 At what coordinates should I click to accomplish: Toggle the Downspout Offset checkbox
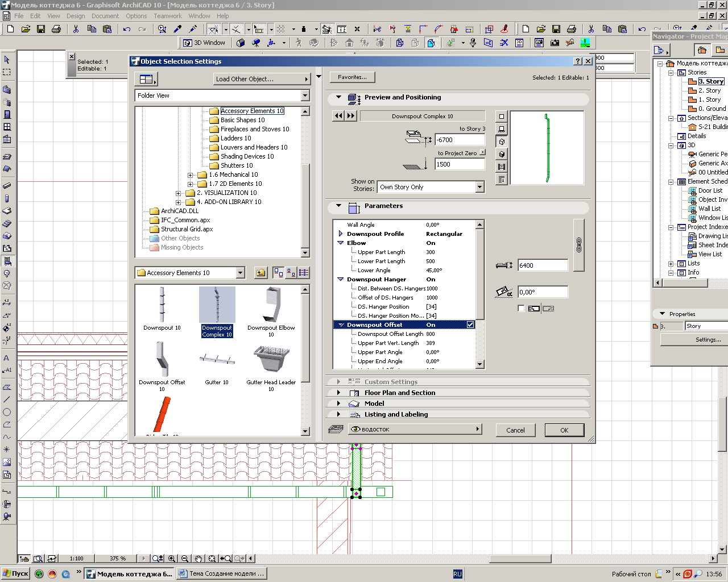(470, 325)
